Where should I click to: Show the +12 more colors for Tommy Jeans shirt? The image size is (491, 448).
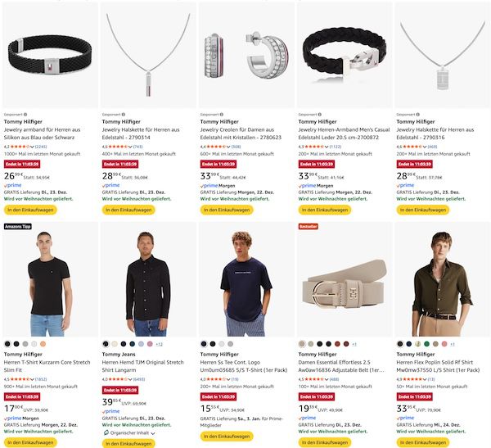click(x=160, y=344)
